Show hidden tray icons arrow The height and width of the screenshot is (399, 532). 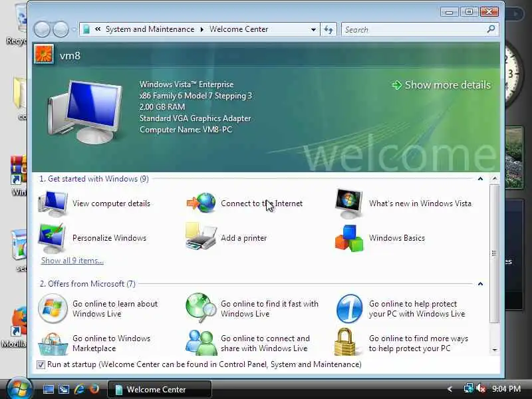(450, 389)
